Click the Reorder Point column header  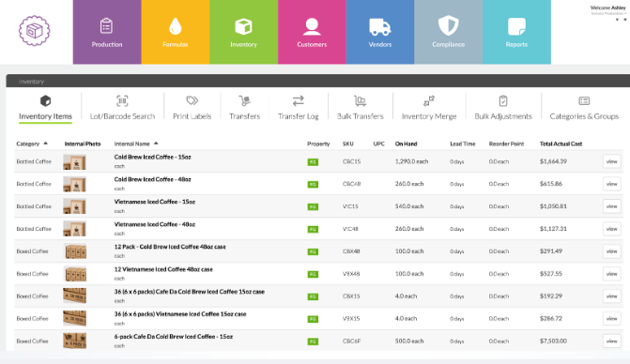click(x=506, y=144)
